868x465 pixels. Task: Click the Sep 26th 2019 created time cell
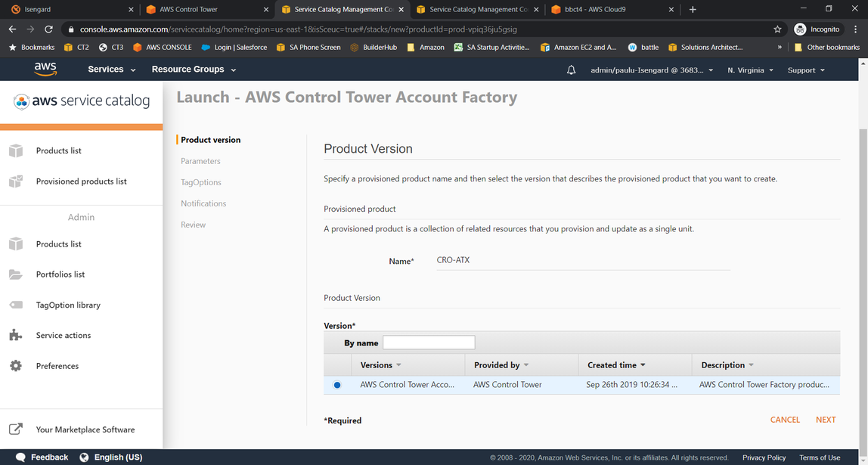point(631,385)
